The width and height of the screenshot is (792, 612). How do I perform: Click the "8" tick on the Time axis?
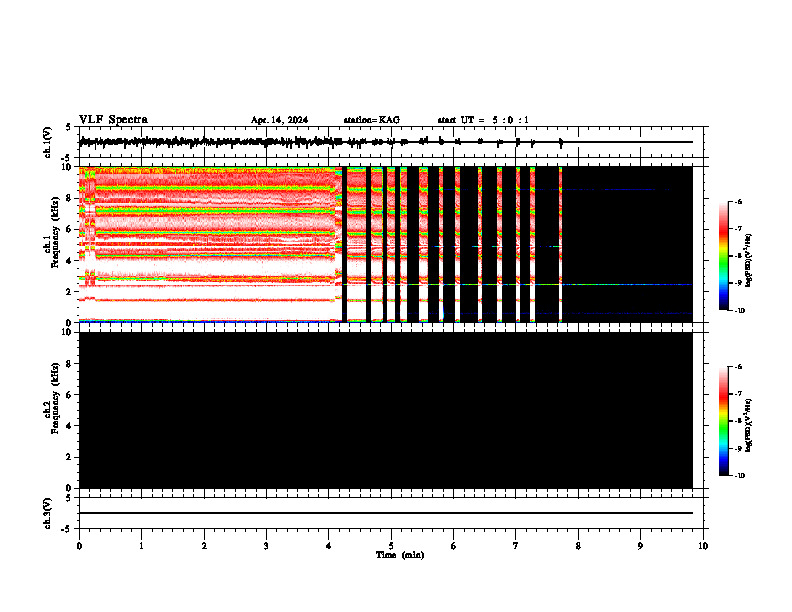578,546
